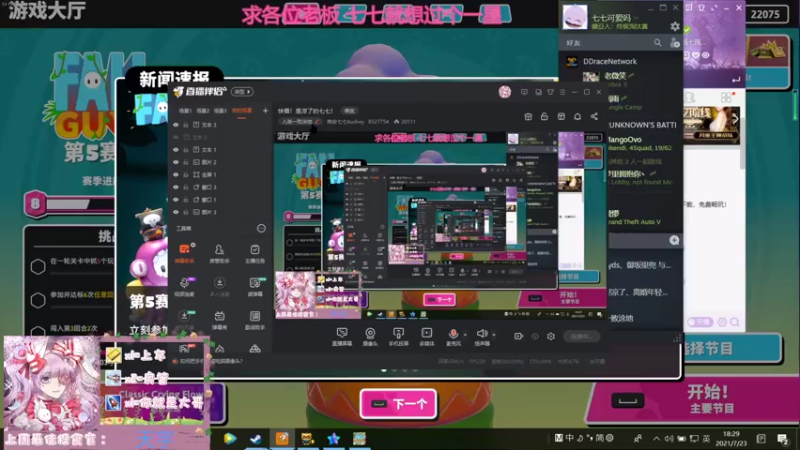The height and width of the screenshot is (450, 800).
Task: Hide the 窗口 1 layer
Action: [176, 199]
